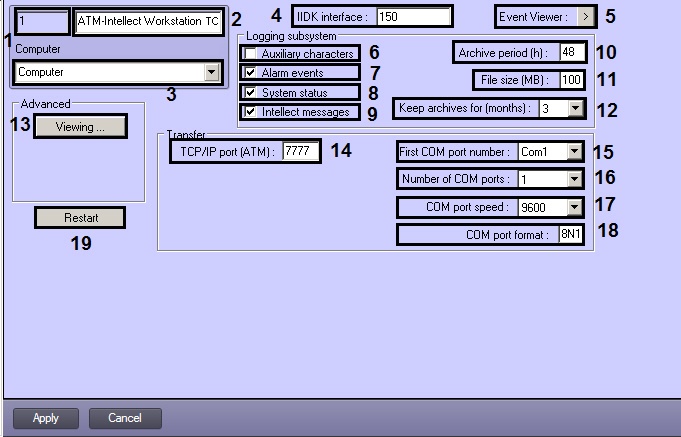Click the Apply button

(x=46, y=418)
